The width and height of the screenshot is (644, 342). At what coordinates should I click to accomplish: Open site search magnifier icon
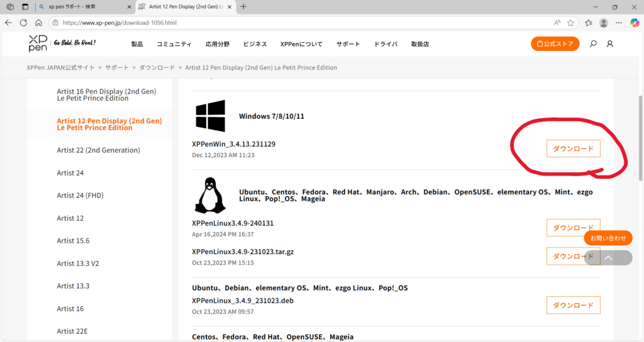tap(593, 43)
